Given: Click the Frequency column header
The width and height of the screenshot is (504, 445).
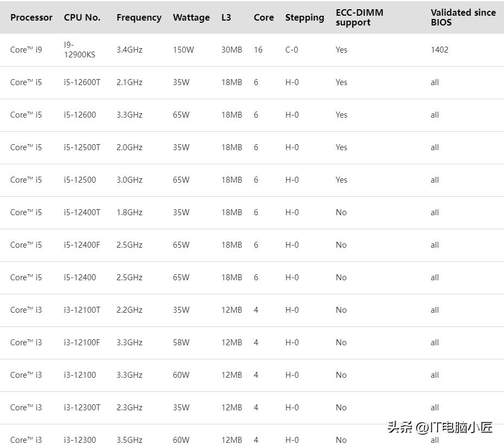Looking at the screenshot, I should point(139,18).
